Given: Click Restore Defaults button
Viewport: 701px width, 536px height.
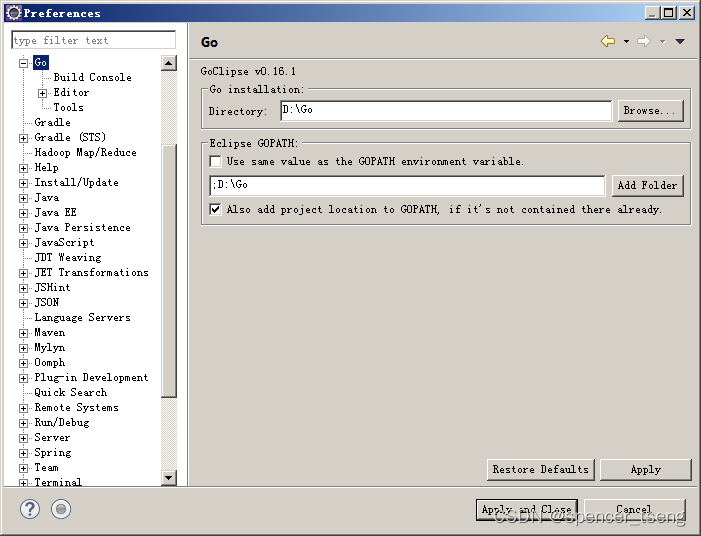Looking at the screenshot, I should pos(541,469).
